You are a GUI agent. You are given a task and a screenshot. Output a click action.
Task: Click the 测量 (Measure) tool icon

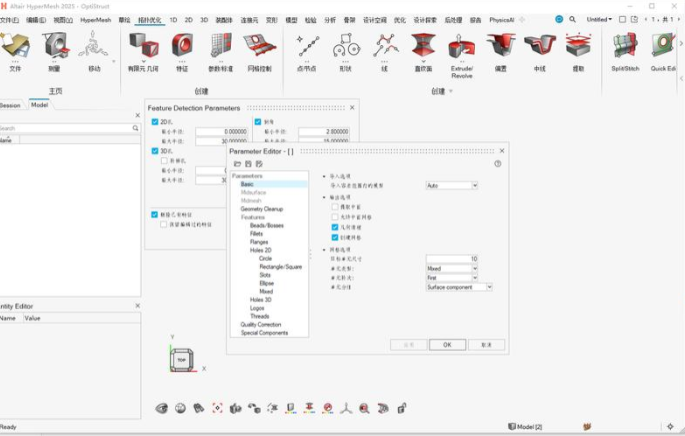(54, 46)
